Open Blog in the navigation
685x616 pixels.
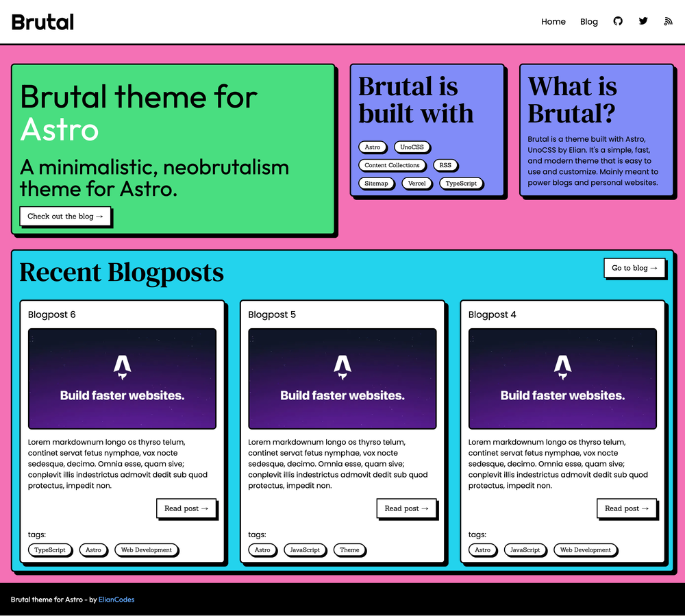[588, 21]
